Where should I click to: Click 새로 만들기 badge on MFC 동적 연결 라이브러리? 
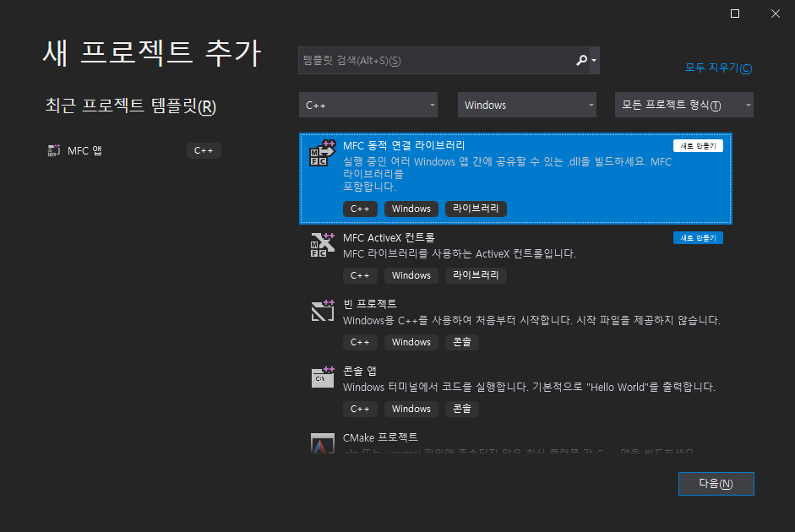click(698, 146)
